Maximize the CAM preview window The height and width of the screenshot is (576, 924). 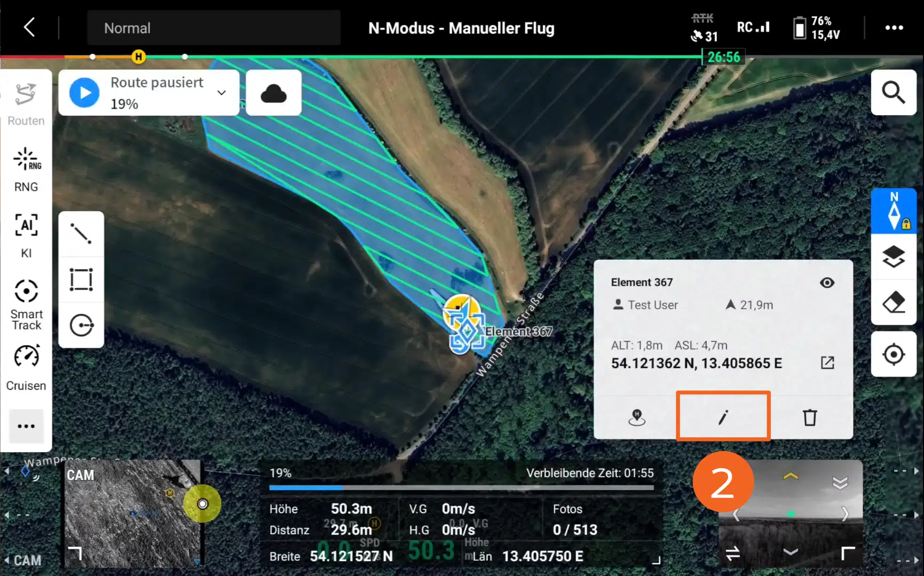[75, 553]
